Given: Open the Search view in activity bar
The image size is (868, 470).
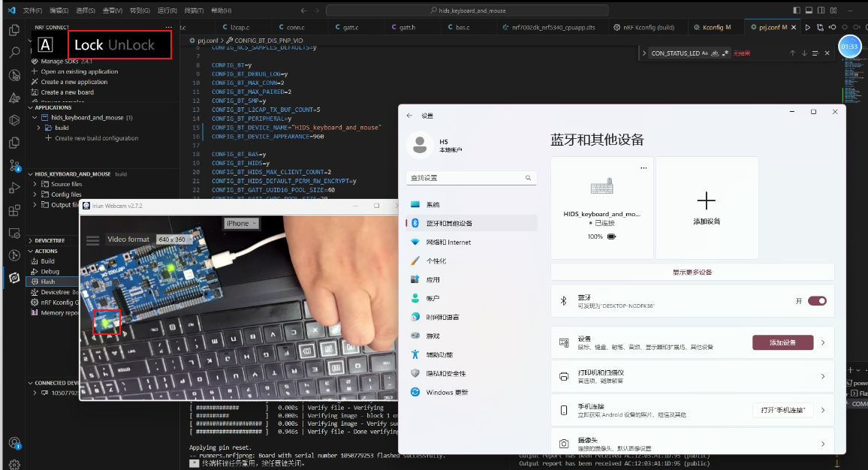Looking at the screenshot, I should tap(14, 53).
